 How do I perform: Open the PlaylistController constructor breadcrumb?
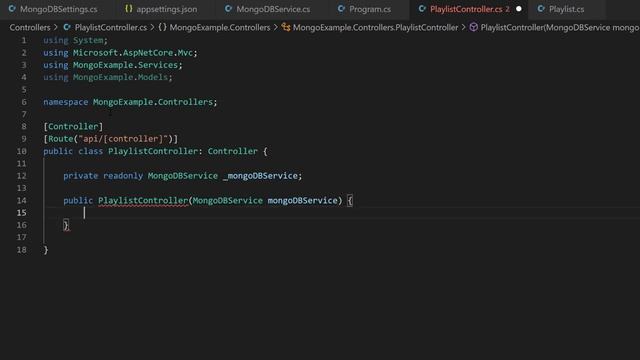(560, 27)
